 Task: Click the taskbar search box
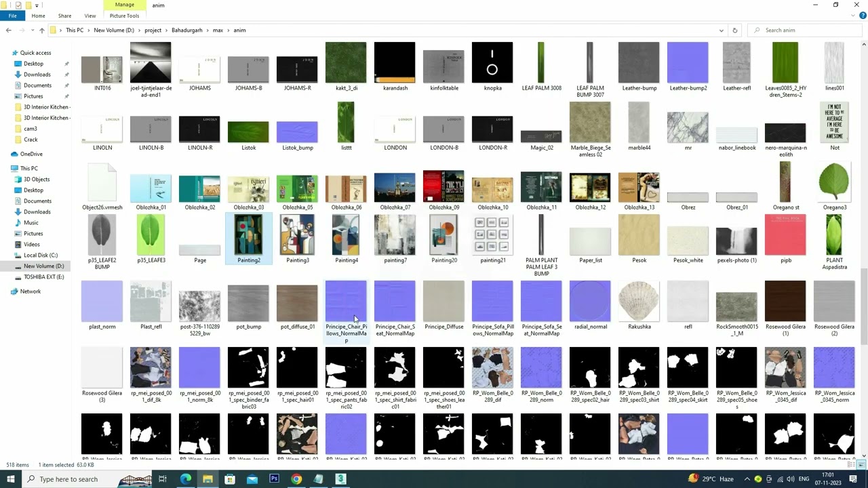tap(87, 479)
